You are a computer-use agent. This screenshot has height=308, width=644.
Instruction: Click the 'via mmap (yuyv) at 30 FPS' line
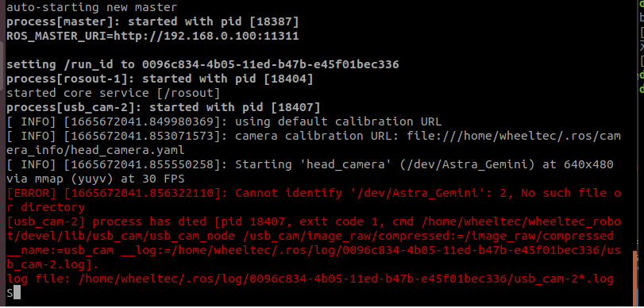(95, 179)
